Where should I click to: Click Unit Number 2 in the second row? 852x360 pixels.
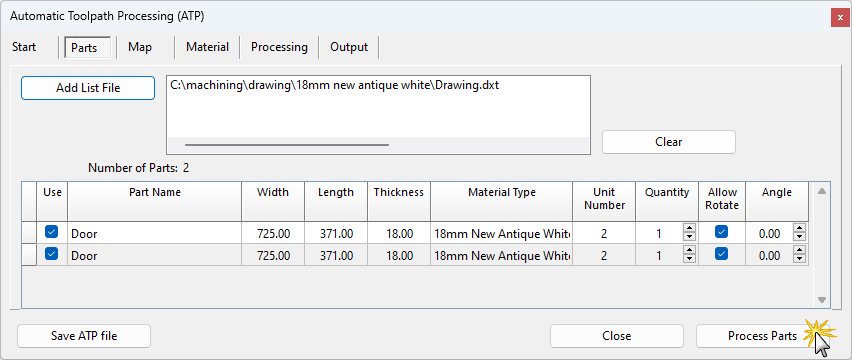click(604, 255)
